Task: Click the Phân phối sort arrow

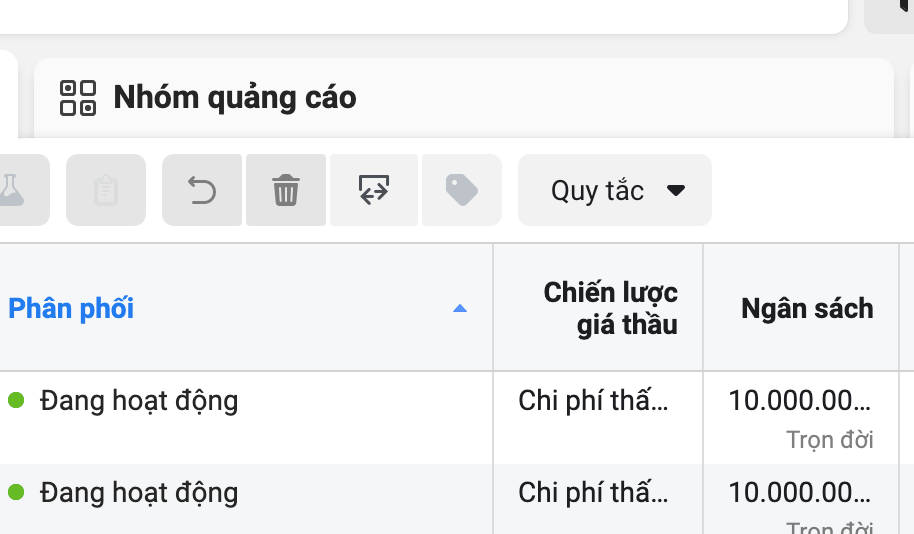Action: tap(460, 308)
